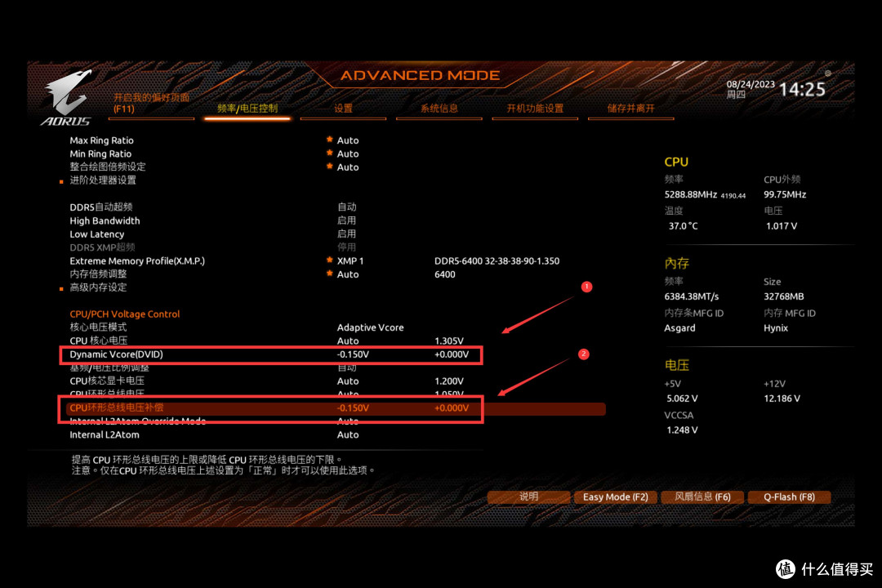The height and width of the screenshot is (588, 882).
Task: Click CPU temperature 37.0 °C reading
Action: pos(683,226)
